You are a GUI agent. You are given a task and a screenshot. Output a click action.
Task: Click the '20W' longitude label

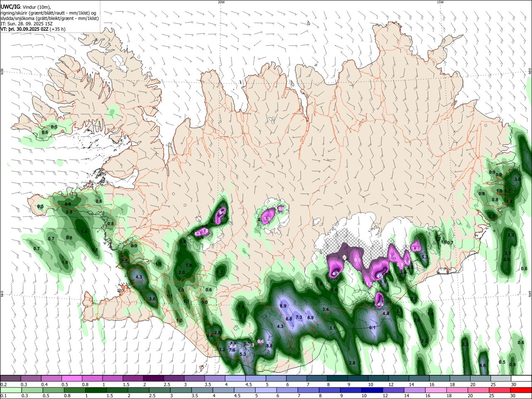pos(221,2)
